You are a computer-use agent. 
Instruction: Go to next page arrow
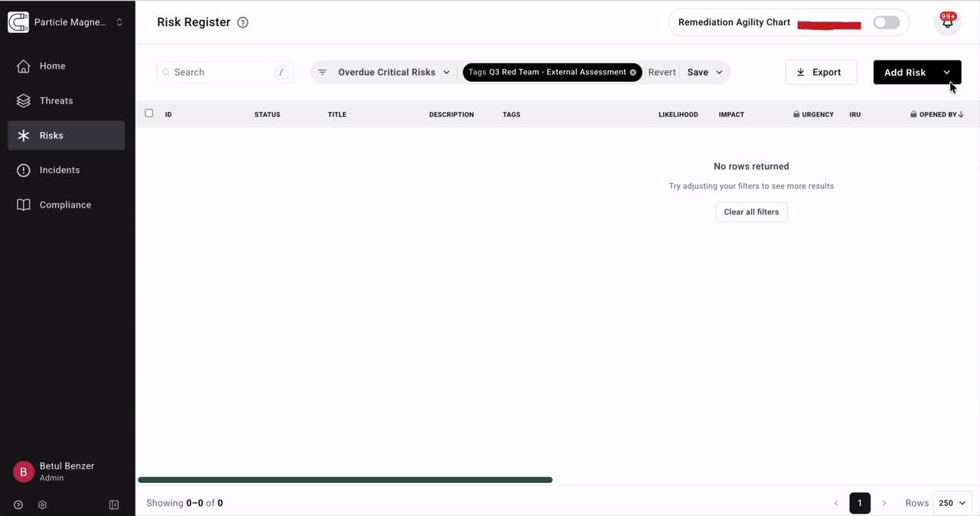pos(884,503)
